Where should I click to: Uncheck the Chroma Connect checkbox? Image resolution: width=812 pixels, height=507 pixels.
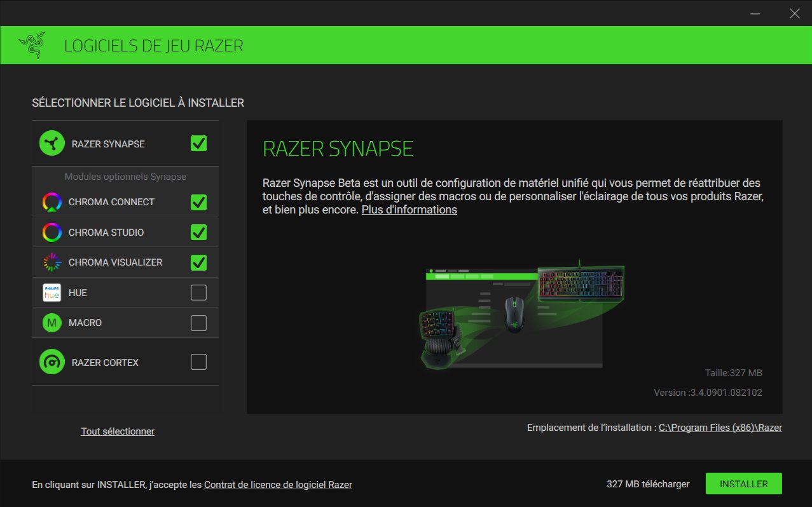point(198,201)
